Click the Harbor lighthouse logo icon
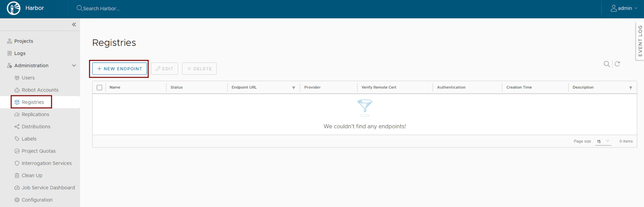Viewport: 644px width, 207px height. click(x=13, y=8)
